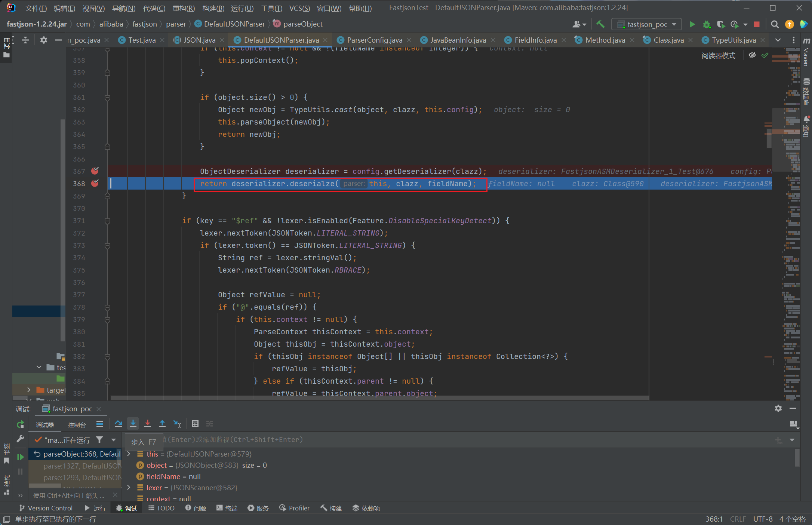Click the Step Into debugger icon
The width and height of the screenshot is (812, 525).
point(133,424)
